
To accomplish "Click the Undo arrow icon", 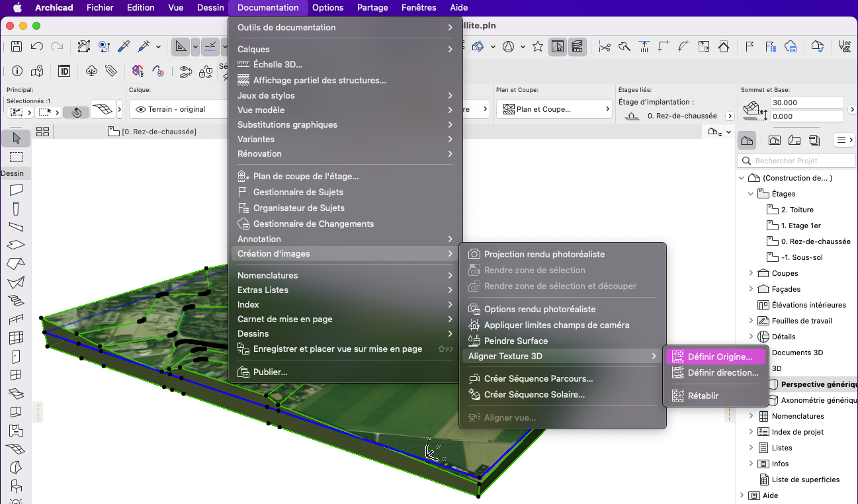I will tap(37, 47).
